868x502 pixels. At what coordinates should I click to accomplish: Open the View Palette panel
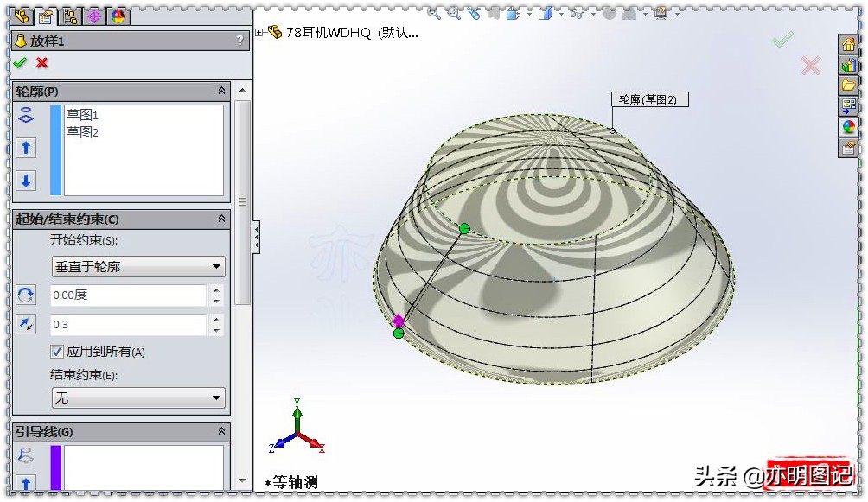click(x=848, y=105)
